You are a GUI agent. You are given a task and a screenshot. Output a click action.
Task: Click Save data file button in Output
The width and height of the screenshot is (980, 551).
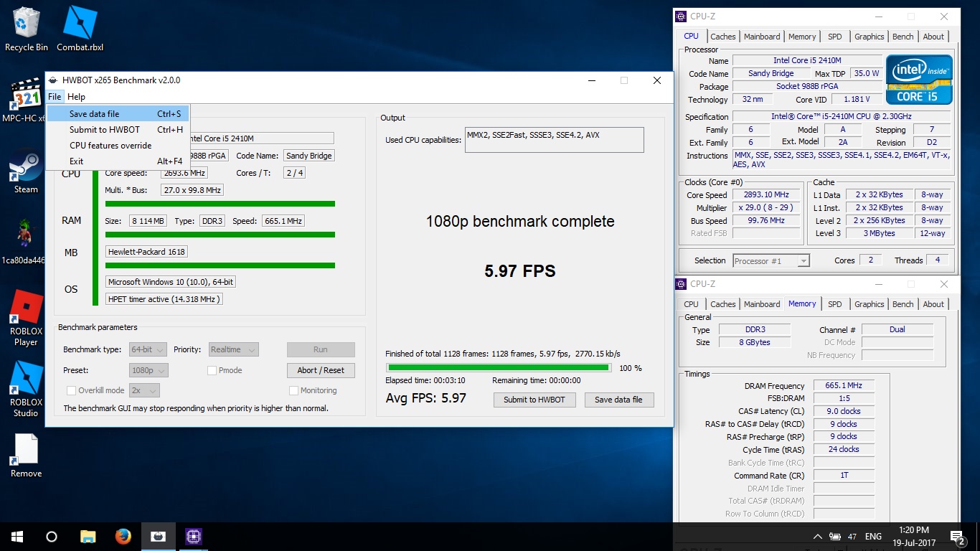[618, 400]
